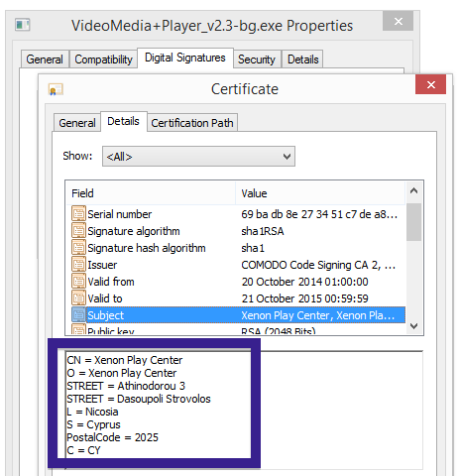Open the Properties General tab

(45, 59)
